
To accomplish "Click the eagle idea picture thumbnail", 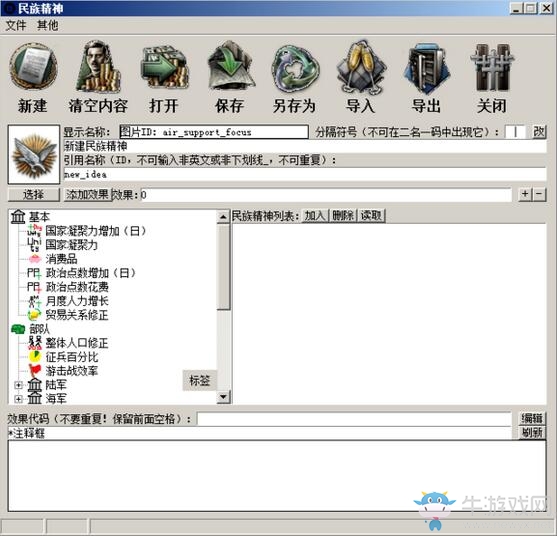I will (x=34, y=154).
